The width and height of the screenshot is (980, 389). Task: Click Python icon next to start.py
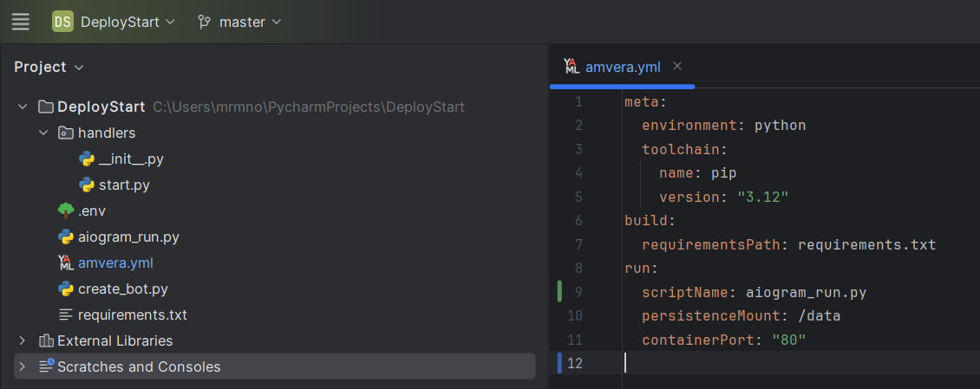[87, 185]
